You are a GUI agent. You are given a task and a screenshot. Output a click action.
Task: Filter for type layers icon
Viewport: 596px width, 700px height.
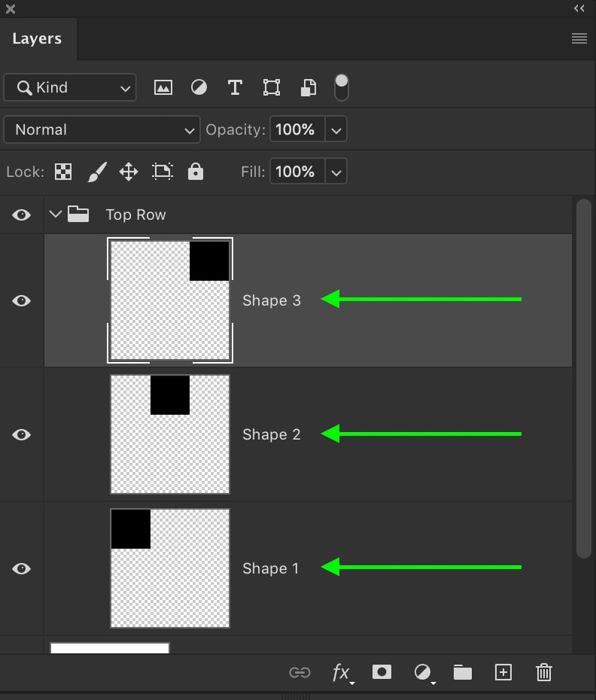coord(235,87)
